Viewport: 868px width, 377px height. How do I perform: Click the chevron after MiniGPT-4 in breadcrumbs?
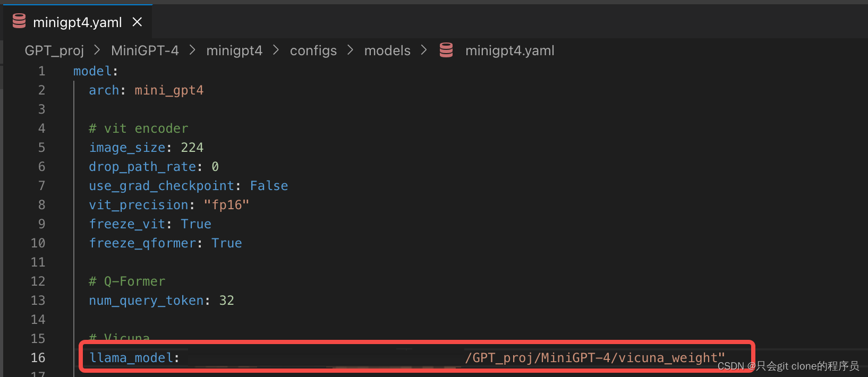(x=191, y=50)
